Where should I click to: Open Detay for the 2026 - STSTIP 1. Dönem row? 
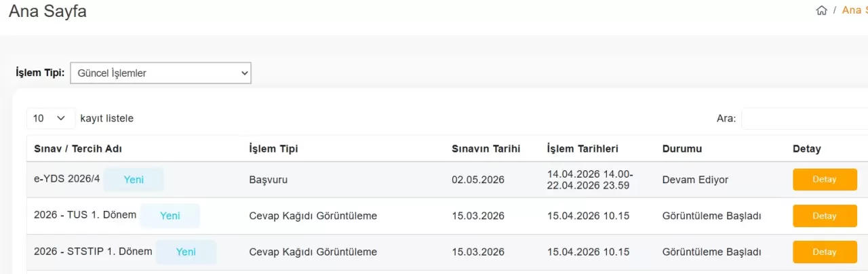tap(825, 252)
